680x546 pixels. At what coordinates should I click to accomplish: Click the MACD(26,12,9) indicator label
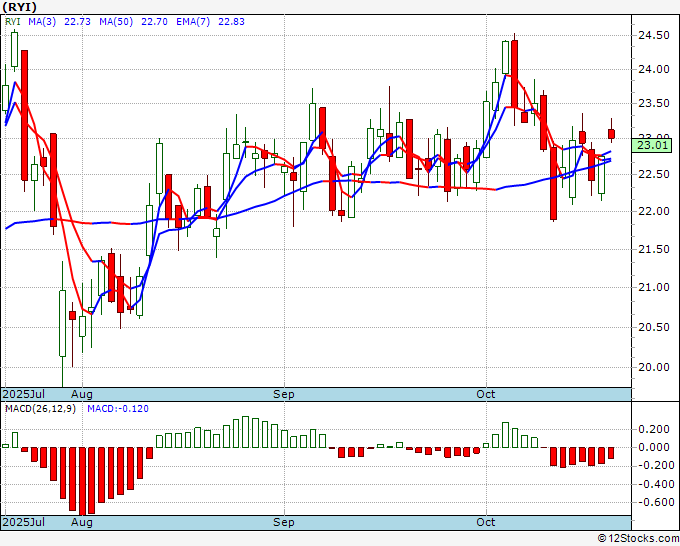tap(40, 409)
